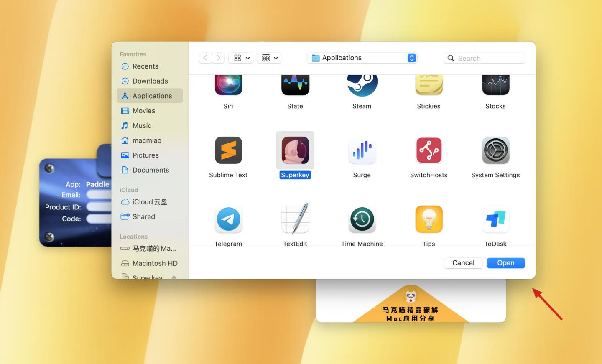The width and height of the screenshot is (602, 364).
Task: Open Downloads in the sidebar
Action: 150,81
